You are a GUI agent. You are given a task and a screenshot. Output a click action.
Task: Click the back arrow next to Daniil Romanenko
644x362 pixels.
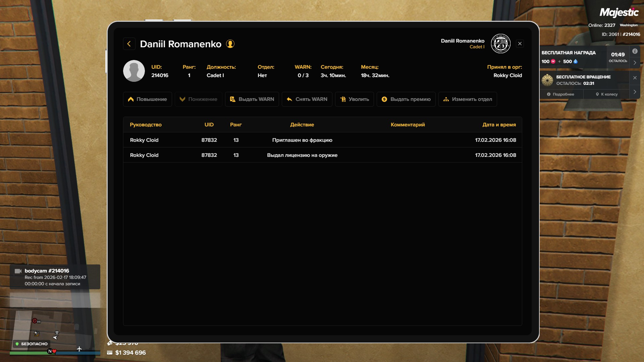pos(129,44)
